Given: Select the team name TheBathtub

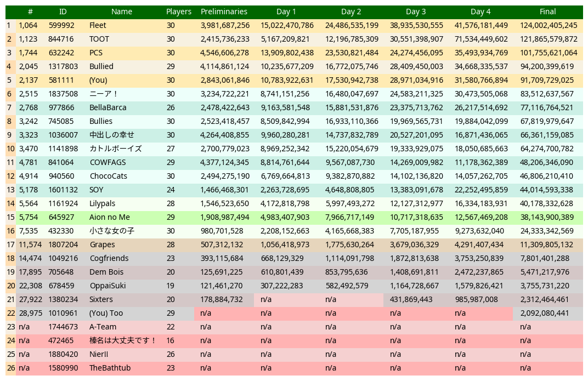Looking at the screenshot, I should pyautogui.click(x=110, y=368).
